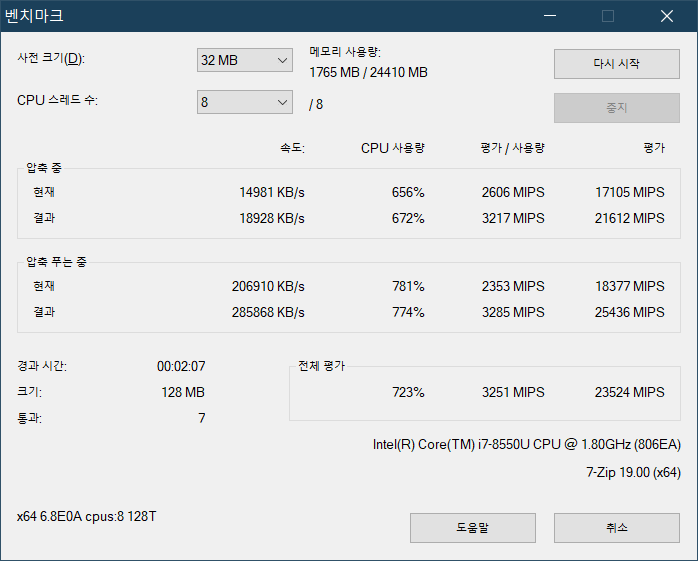Click the 평가 / 사용량 column header
This screenshot has width=698, height=561.
click(512, 148)
